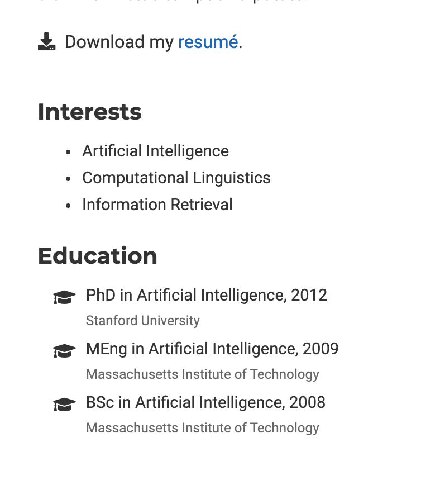
Task: Click the PhD in Artificial Intelligence, 2012 line
Action: pyautogui.click(x=207, y=296)
